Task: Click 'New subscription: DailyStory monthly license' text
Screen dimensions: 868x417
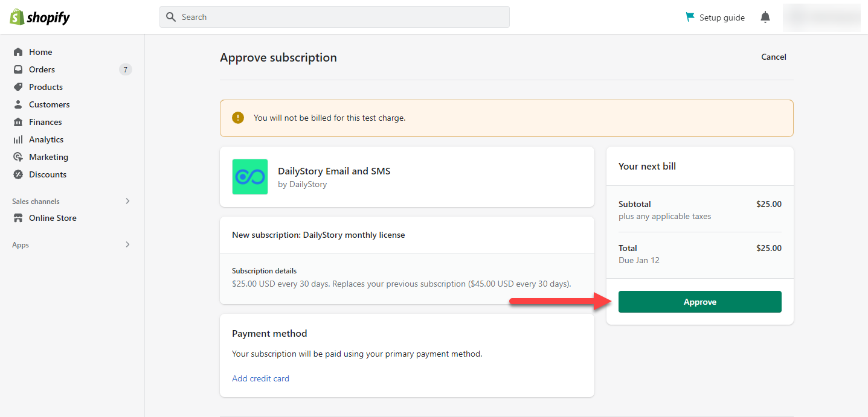Action: click(318, 235)
